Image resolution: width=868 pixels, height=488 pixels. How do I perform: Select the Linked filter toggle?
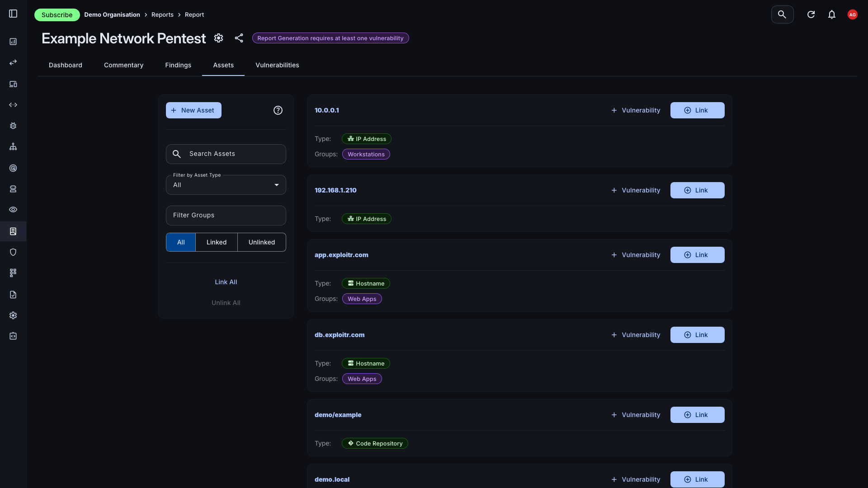tap(216, 242)
